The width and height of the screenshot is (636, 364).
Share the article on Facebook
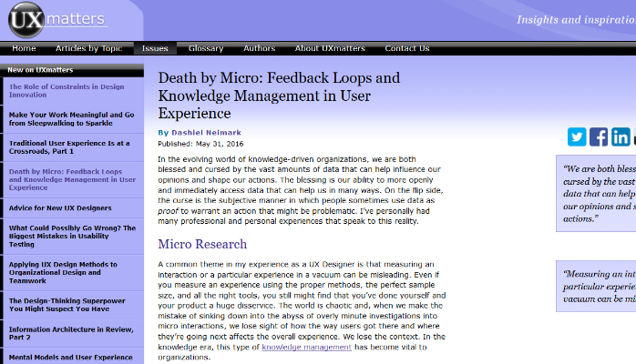pyautogui.click(x=599, y=136)
